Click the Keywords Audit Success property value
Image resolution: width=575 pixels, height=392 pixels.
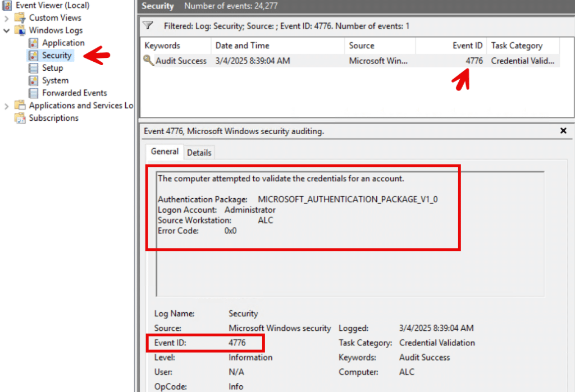(x=425, y=357)
